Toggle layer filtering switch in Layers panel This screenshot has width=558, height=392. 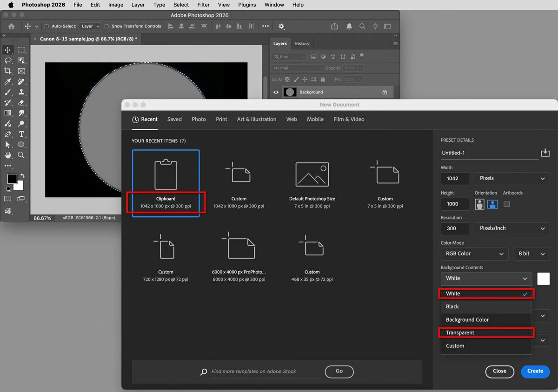362,56
